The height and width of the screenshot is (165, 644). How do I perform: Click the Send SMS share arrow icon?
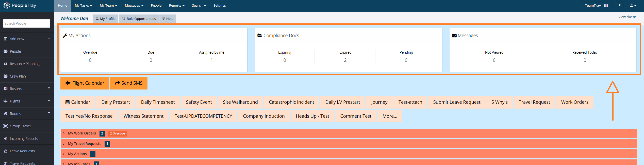tap(118, 83)
